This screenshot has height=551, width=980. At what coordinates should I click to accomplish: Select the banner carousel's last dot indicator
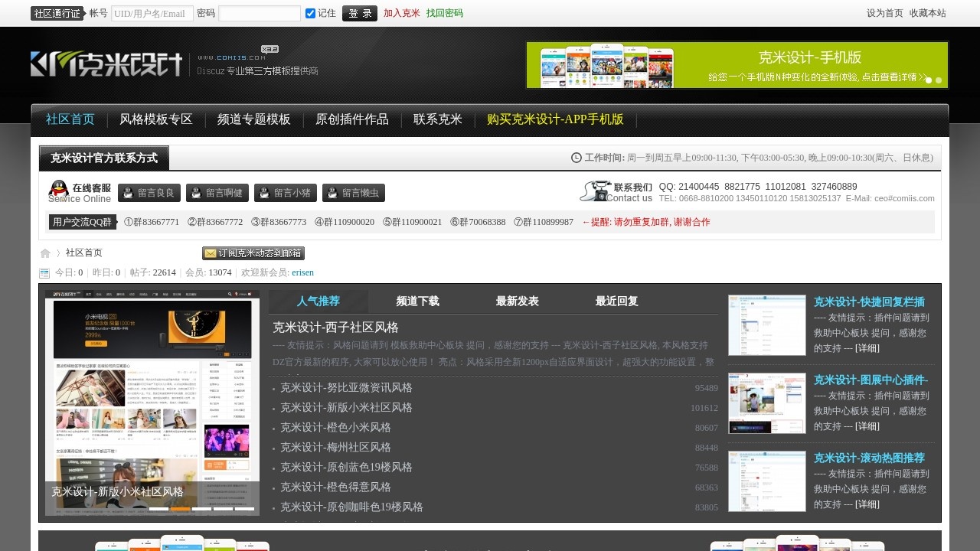(939, 80)
